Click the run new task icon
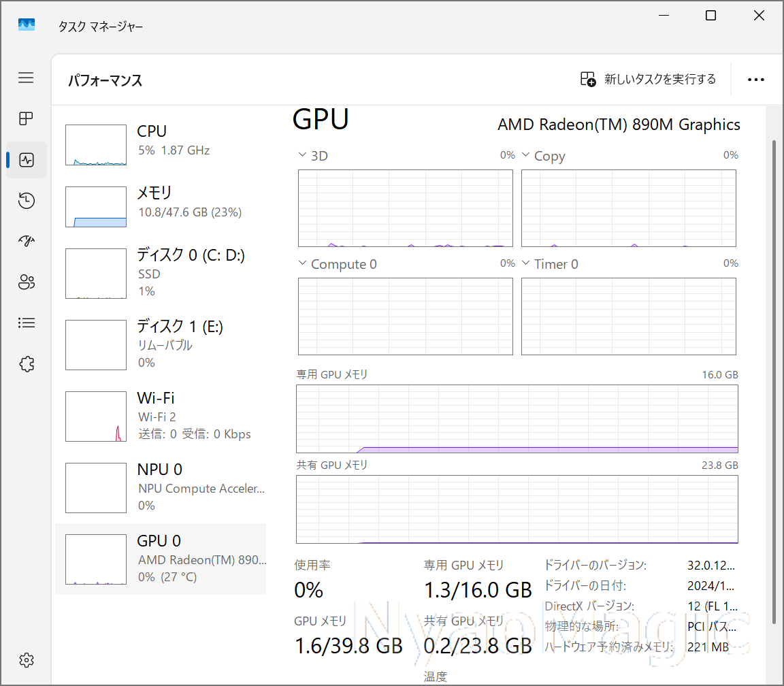Viewport: 784px width, 686px height. 588,79
